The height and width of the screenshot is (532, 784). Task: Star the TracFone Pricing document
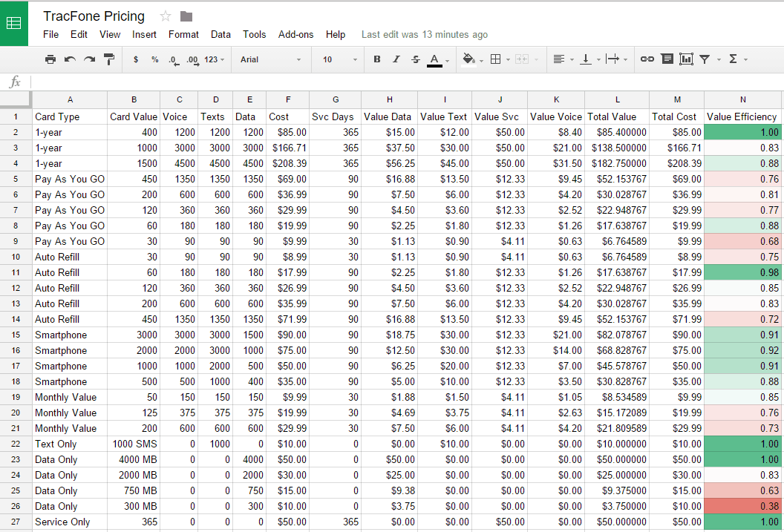click(x=165, y=16)
